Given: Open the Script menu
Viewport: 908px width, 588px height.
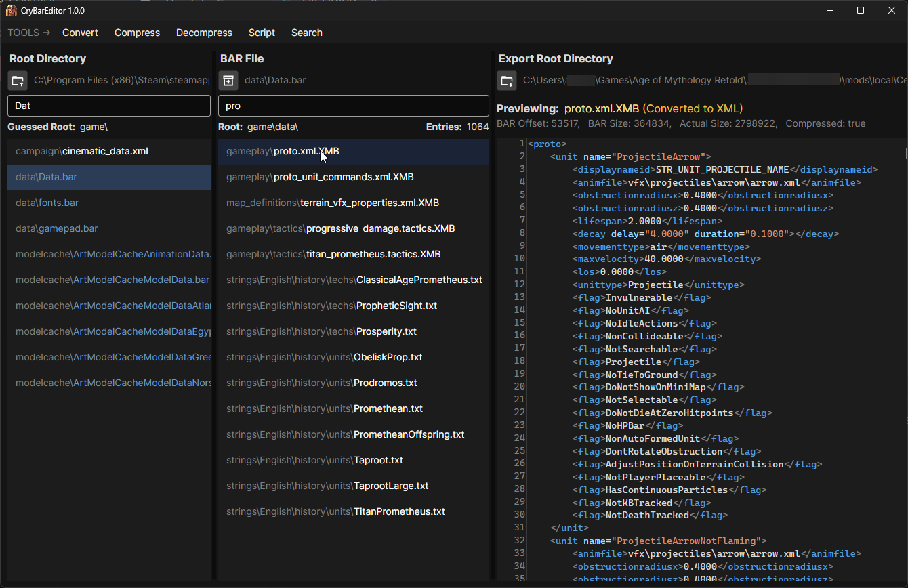Looking at the screenshot, I should [x=262, y=33].
